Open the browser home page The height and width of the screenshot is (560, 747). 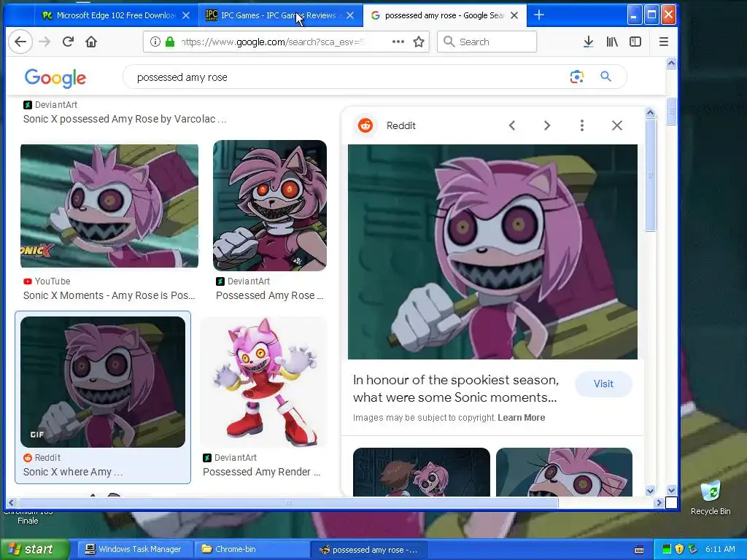pos(91,42)
